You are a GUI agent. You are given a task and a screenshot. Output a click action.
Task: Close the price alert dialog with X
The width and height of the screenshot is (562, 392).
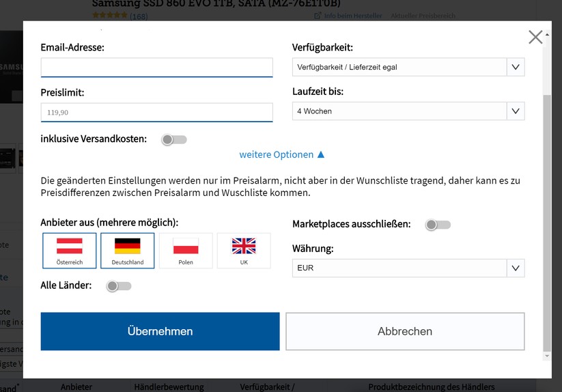pos(535,37)
